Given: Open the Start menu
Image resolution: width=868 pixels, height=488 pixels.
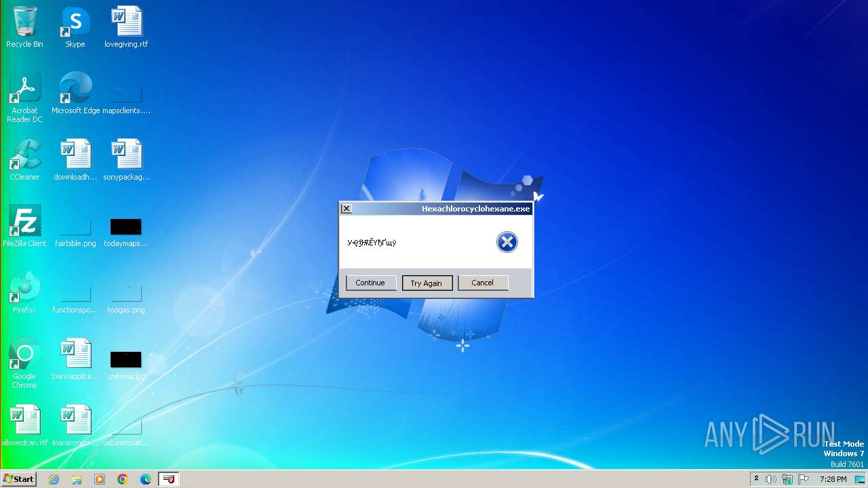Looking at the screenshot, I should tap(18, 479).
